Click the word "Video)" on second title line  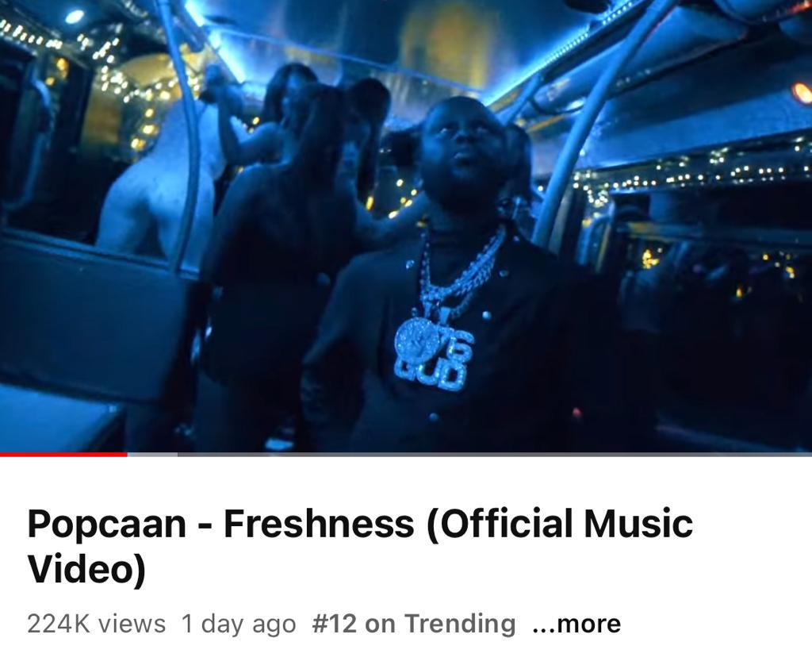(87, 570)
